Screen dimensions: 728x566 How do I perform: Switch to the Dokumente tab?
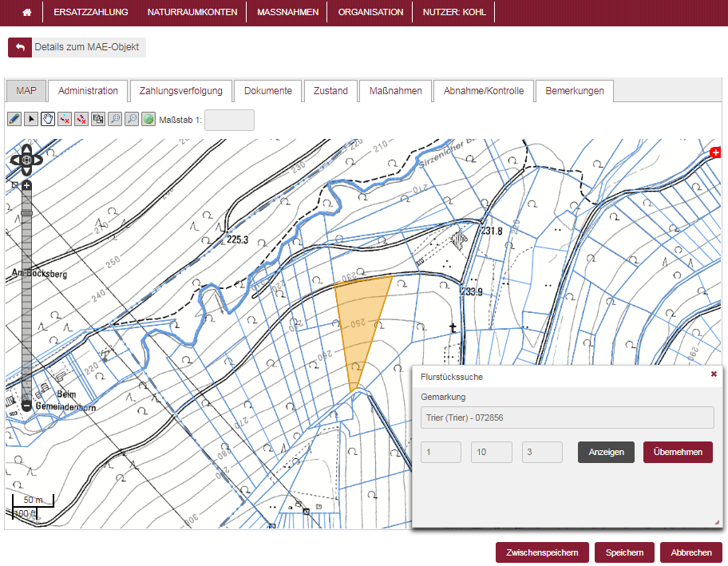coord(268,91)
